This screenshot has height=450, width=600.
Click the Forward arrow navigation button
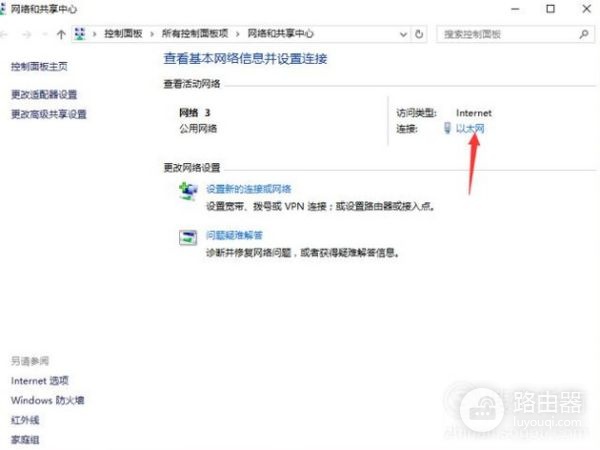(x=26, y=34)
